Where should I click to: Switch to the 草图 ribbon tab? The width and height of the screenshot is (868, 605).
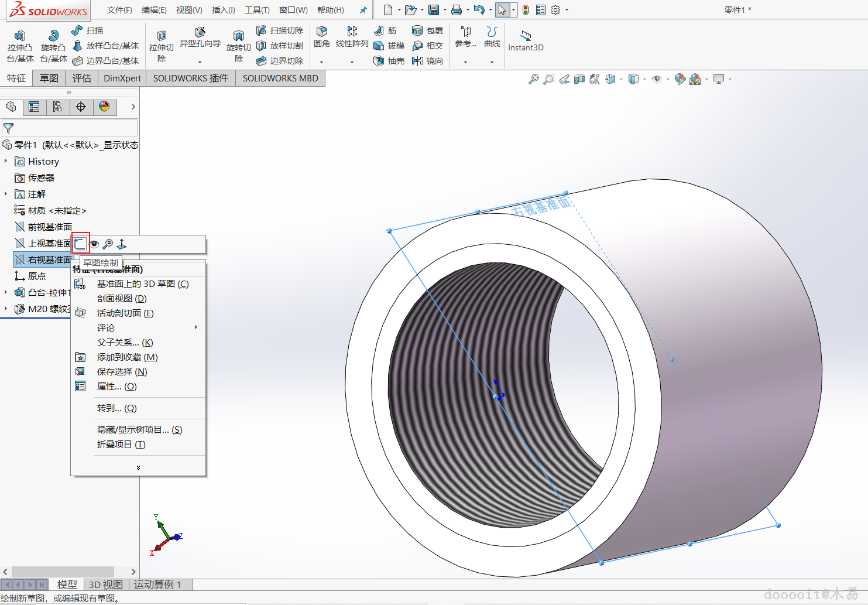point(49,78)
